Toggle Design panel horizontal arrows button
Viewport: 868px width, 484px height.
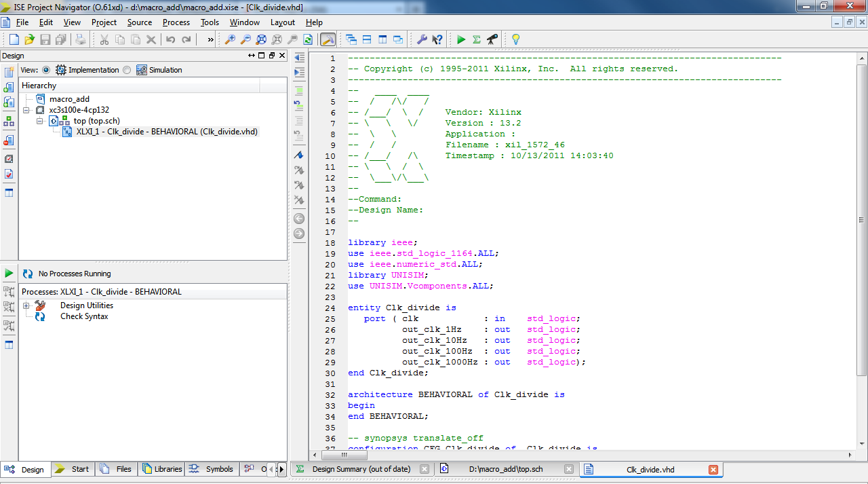252,56
